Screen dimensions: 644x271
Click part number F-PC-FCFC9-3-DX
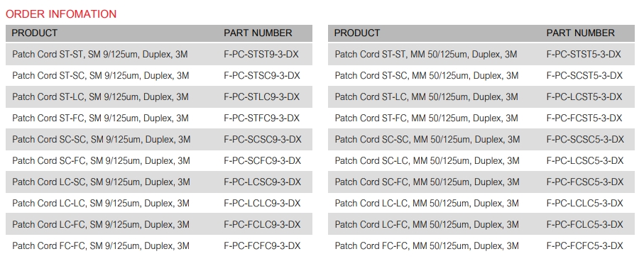[262, 246]
